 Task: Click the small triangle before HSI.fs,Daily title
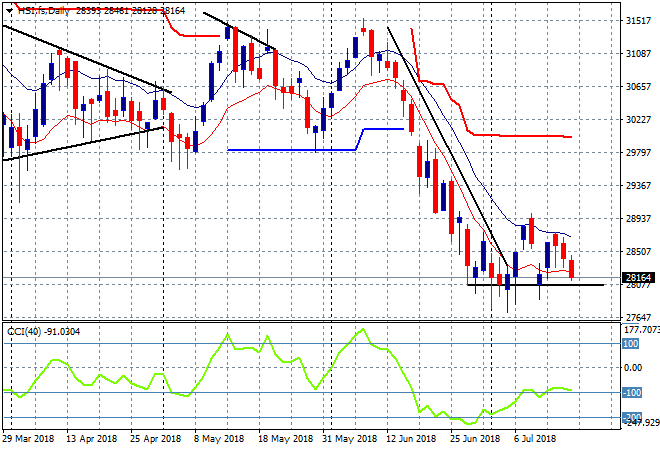(x=6, y=8)
